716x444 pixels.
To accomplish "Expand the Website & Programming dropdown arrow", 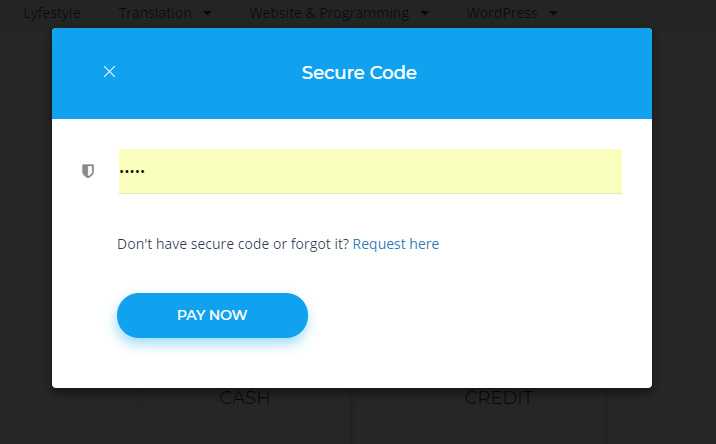I will [425, 14].
